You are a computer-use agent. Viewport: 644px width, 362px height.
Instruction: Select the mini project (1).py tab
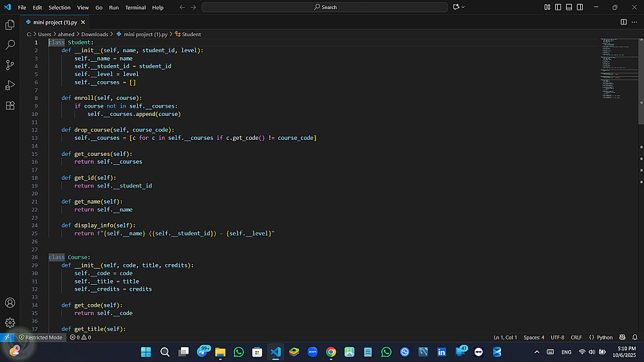56,22
